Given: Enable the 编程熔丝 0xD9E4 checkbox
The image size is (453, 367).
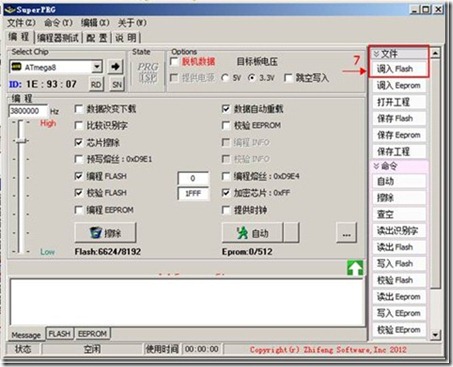Looking at the screenshot, I should (x=226, y=176).
